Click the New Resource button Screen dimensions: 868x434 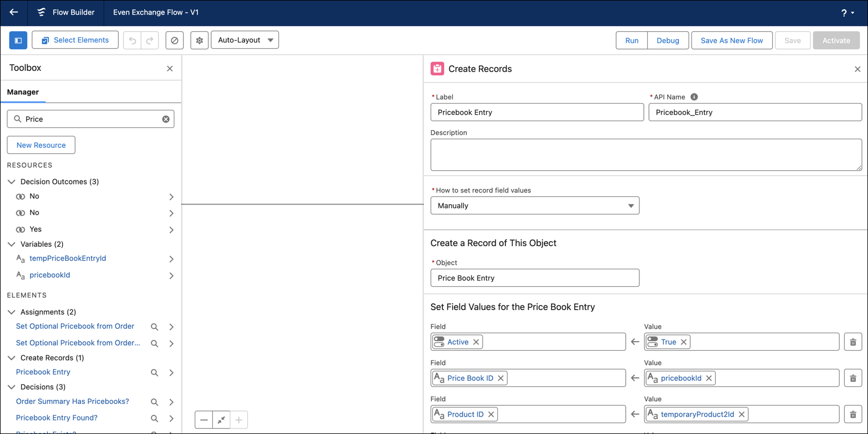(x=41, y=145)
